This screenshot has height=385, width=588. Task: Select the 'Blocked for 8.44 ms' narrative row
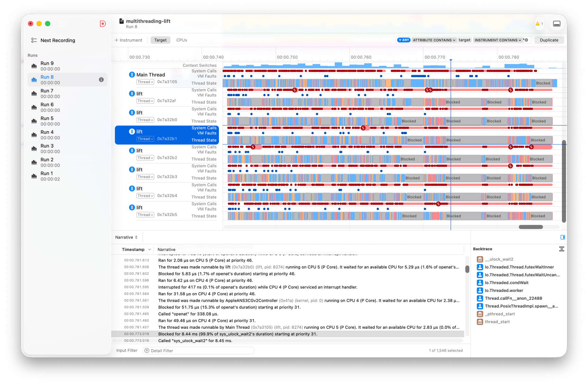287,334
